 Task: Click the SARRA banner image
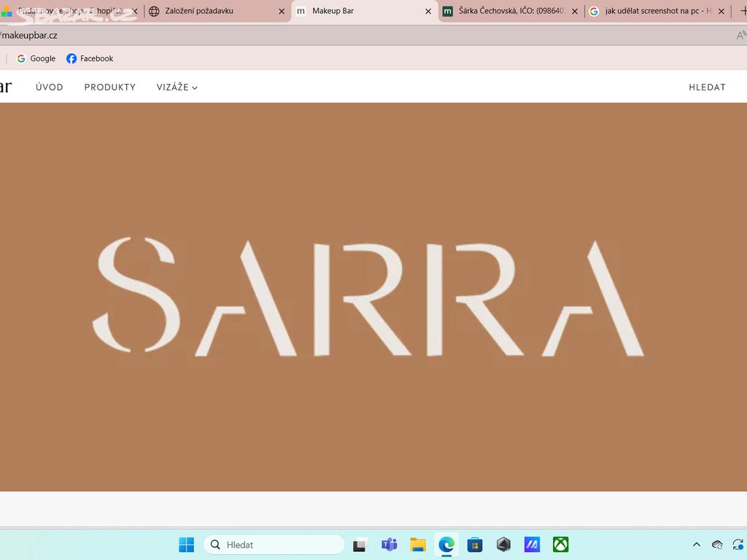pyautogui.click(x=373, y=297)
